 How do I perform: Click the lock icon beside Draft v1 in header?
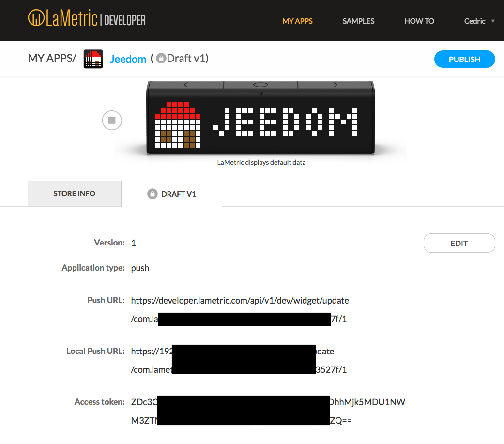coord(161,59)
